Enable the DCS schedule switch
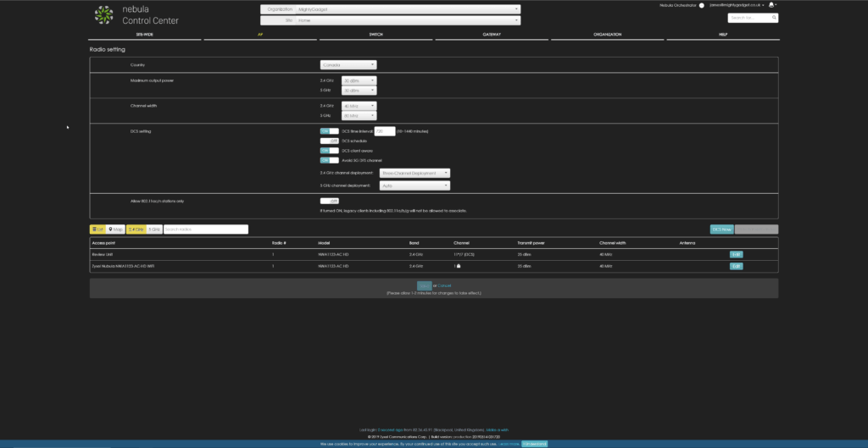 point(328,141)
